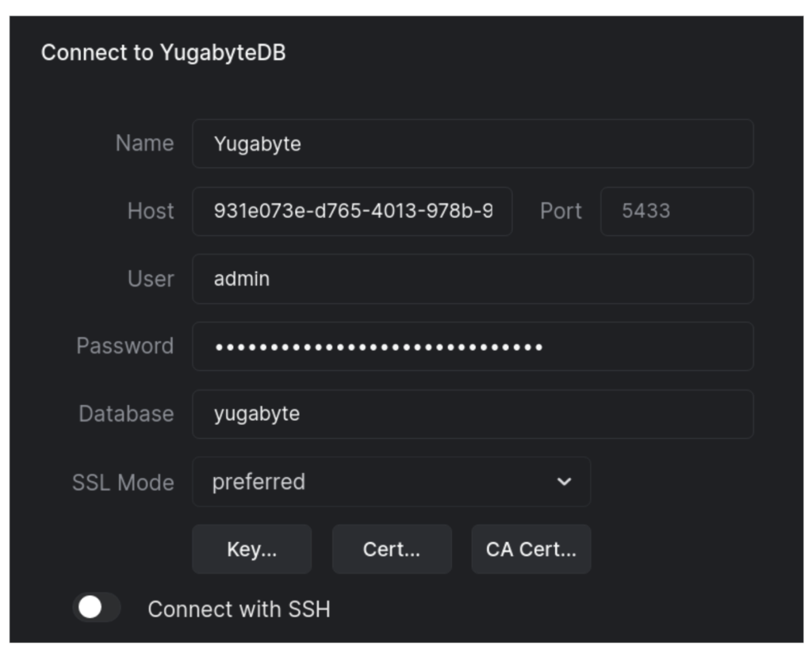The image size is (812, 649).
Task: Click the Host label
Action: point(151,211)
